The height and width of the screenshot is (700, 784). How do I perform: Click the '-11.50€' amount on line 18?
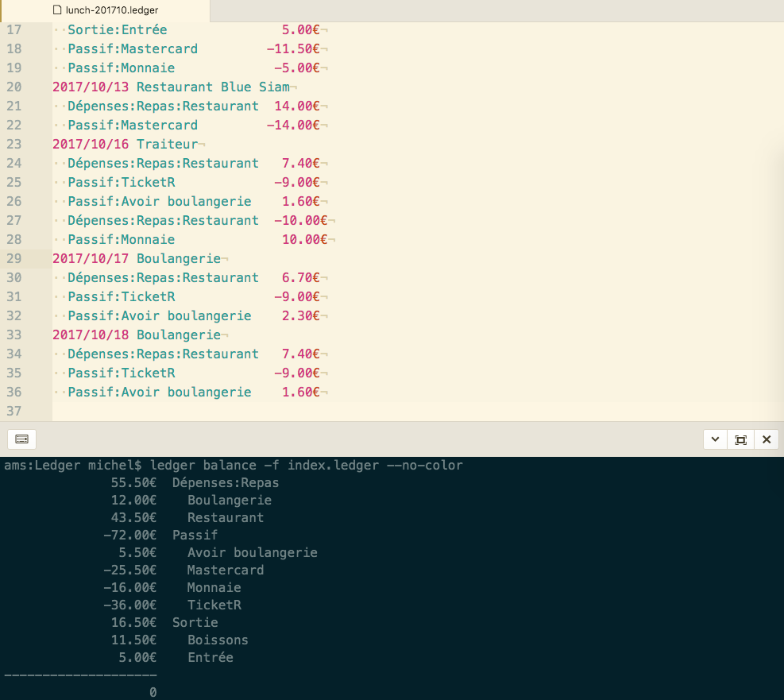pos(293,48)
